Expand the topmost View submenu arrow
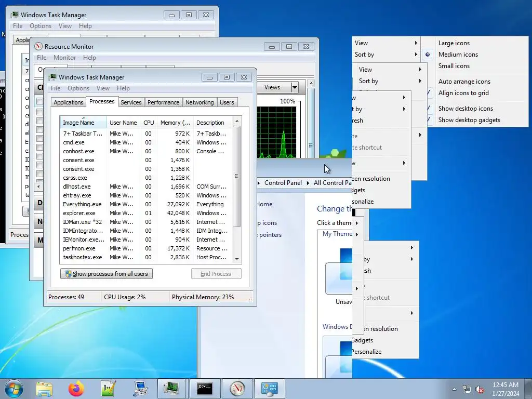This screenshot has height=399, width=532. (416, 43)
